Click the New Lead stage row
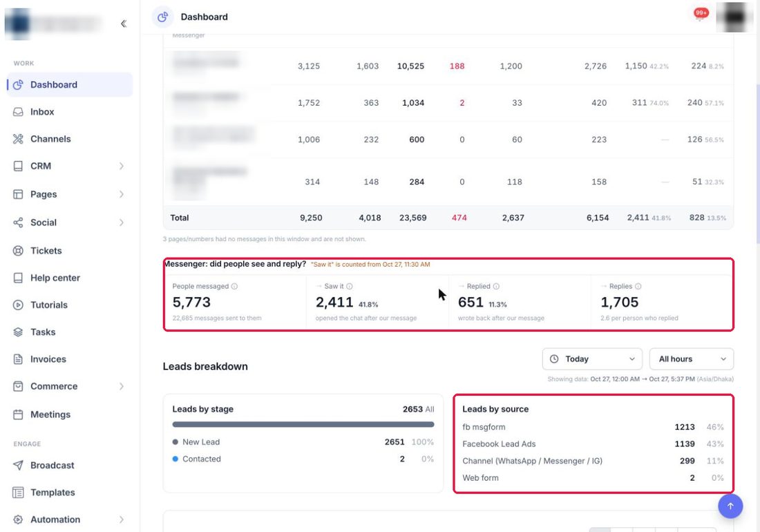This screenshot has width=760, height=532. [303, 442]
